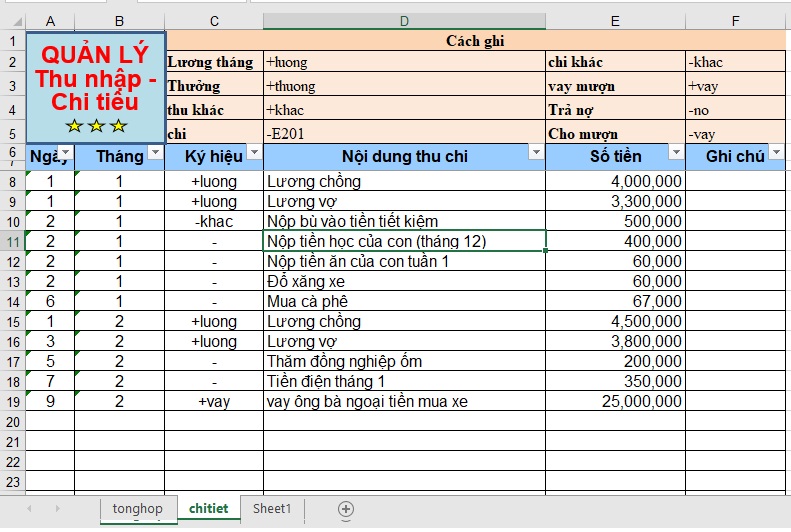791x532 pixels.
Task: Select column E header
Action: (615, 21)
